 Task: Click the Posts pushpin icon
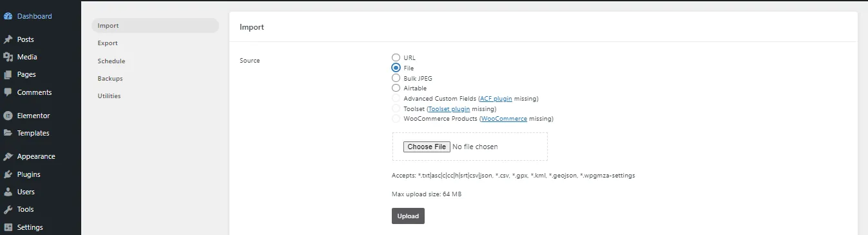tap(8, 39)
